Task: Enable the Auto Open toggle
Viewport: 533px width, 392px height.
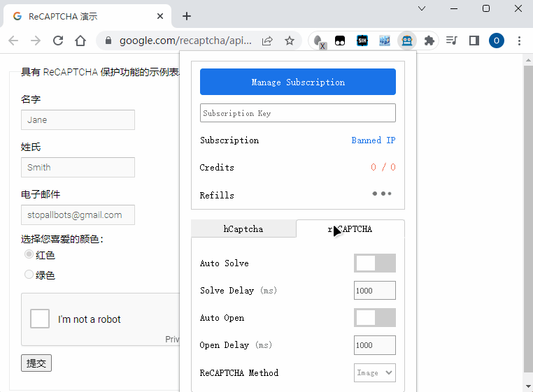Action: tap(375, 318)
